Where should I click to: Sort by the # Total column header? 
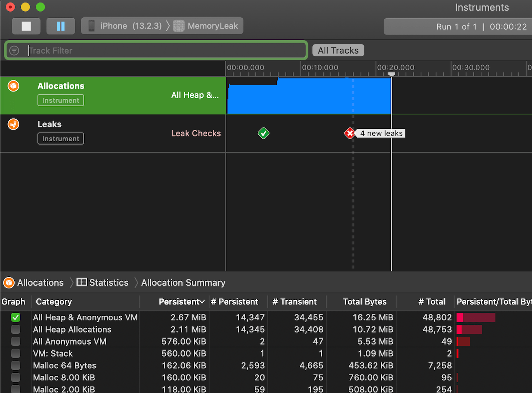pyautogui.click(x=425, y=302)
